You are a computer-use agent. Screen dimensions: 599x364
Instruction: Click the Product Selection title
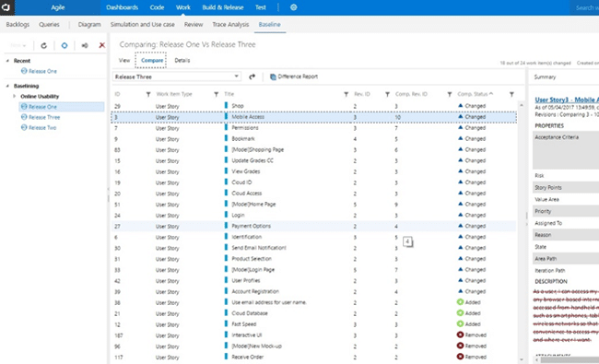252,259
